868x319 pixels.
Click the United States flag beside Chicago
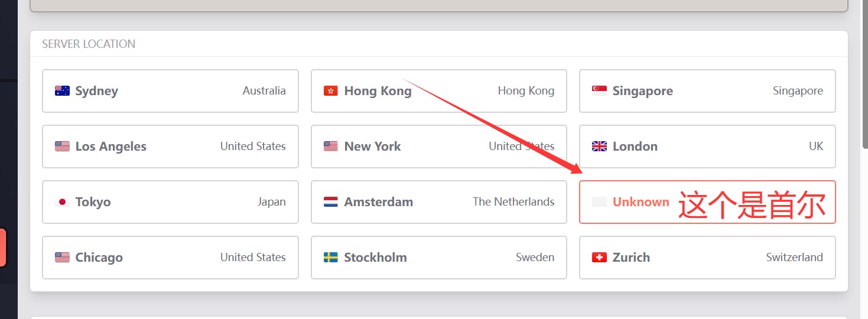click(62, 258)
